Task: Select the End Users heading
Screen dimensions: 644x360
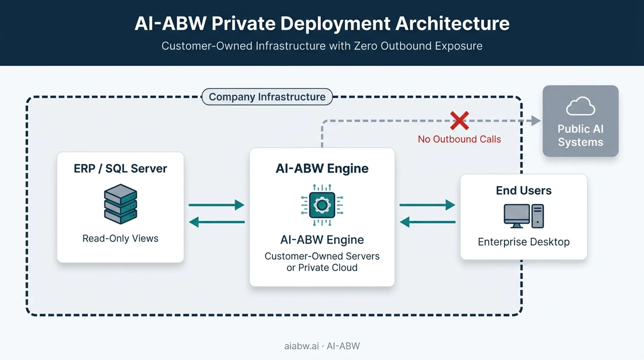Action: 524,190
